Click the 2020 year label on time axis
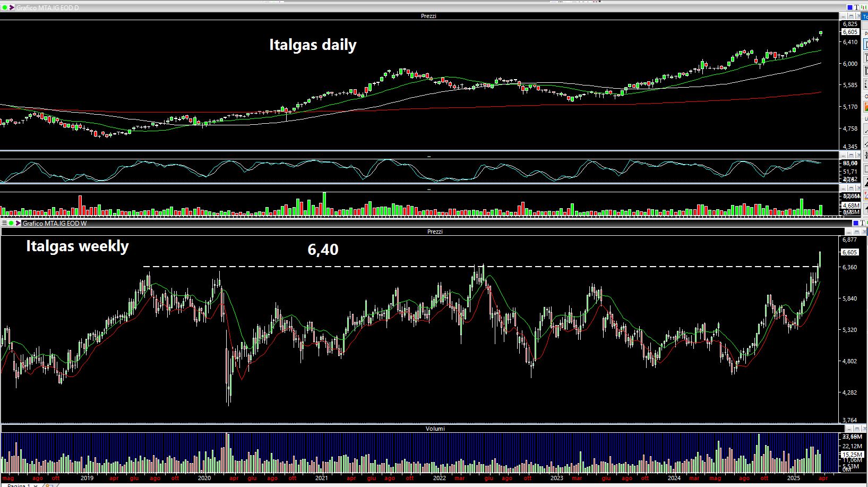The width and height of the screenshot is (868, 487). click(204, 478)
